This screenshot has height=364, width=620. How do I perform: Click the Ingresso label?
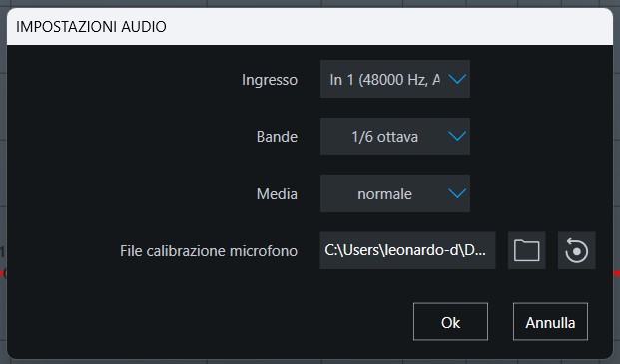click(270, 80)
